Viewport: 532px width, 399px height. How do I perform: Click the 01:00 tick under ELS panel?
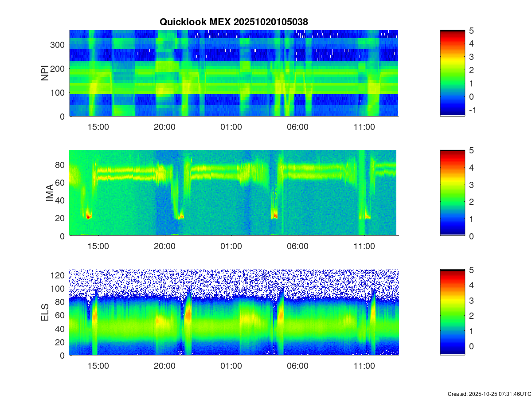point(231,366)
